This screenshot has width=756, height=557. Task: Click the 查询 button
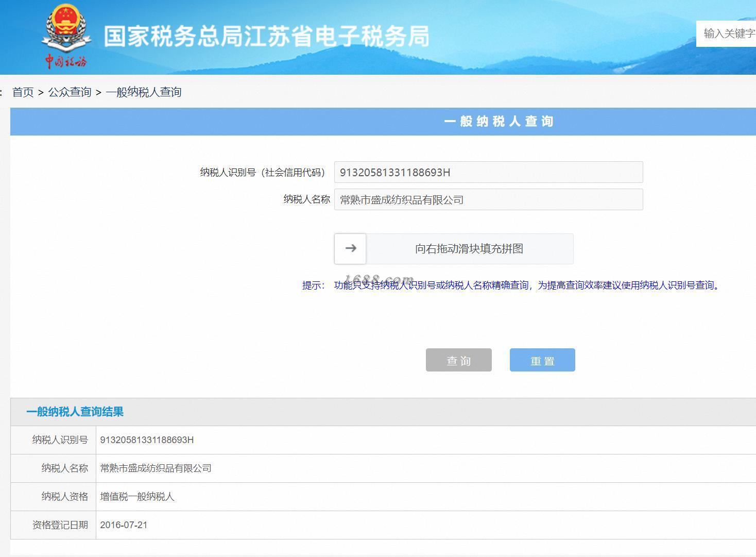[459, 360]
